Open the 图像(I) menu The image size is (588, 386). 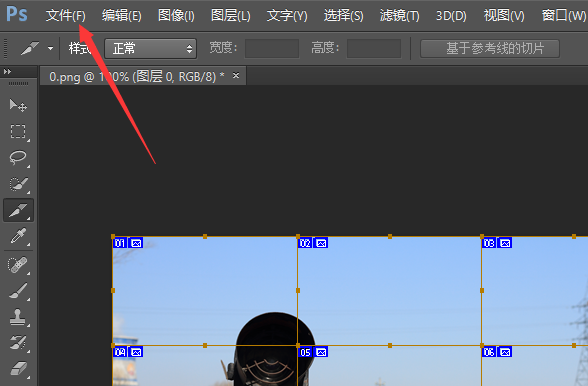176,16
